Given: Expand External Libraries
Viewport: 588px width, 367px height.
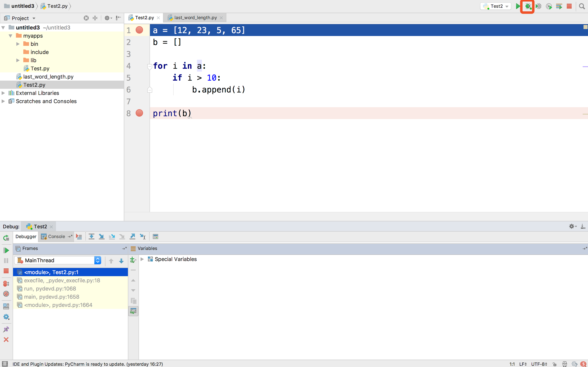Looking at the screenshot, I should 3,93.
